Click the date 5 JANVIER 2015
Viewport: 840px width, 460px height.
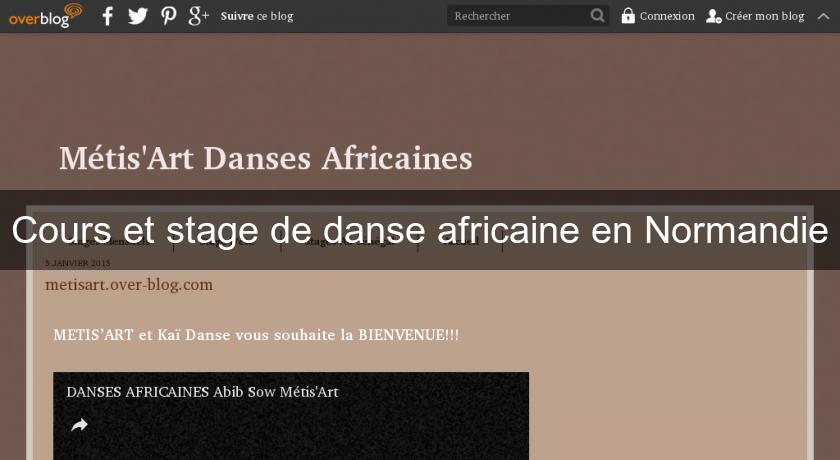tap(78, 263)
